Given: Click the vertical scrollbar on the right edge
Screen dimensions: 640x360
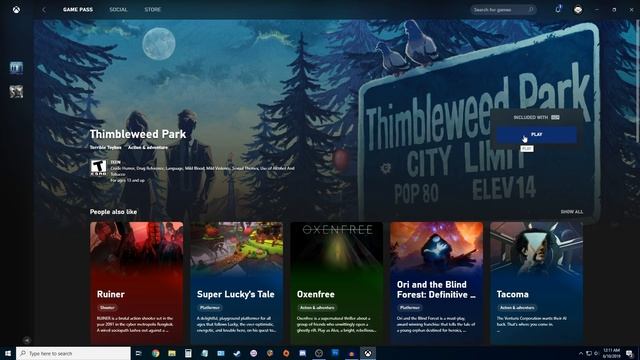Looking at the screenshot, I should pos(638,82).
